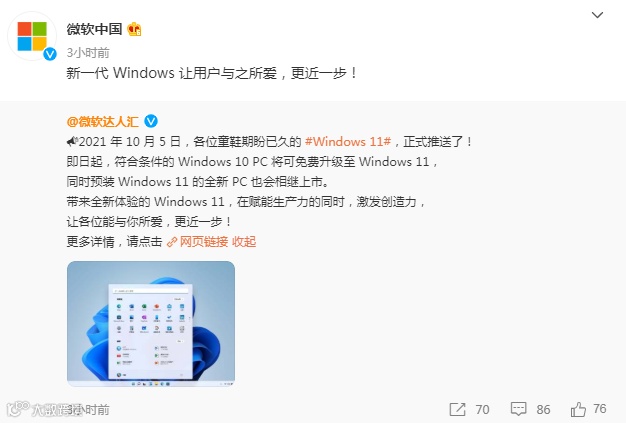Open the repost count 70
The image size is (626, 423).
[x=482, y=409]
